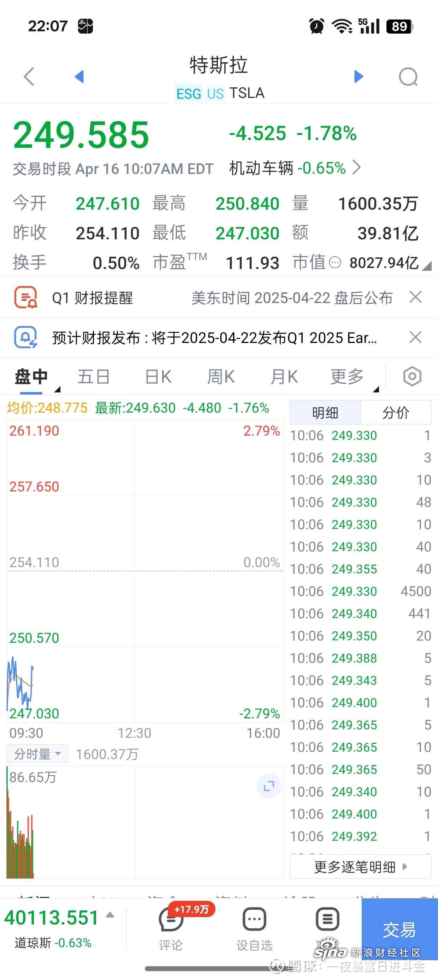Tap the 市值 info circle icon
438x980 pixels.
coord(335,262)
